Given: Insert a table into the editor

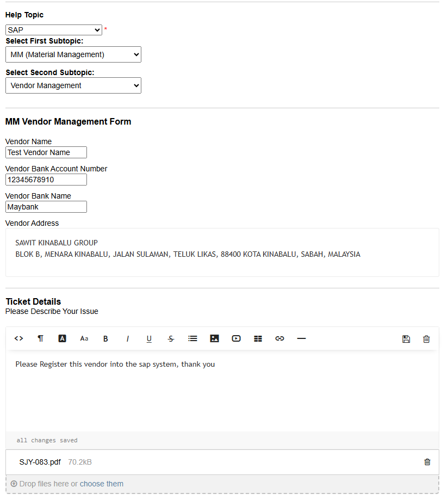Looking at the screenshot, I should (258, 338).
